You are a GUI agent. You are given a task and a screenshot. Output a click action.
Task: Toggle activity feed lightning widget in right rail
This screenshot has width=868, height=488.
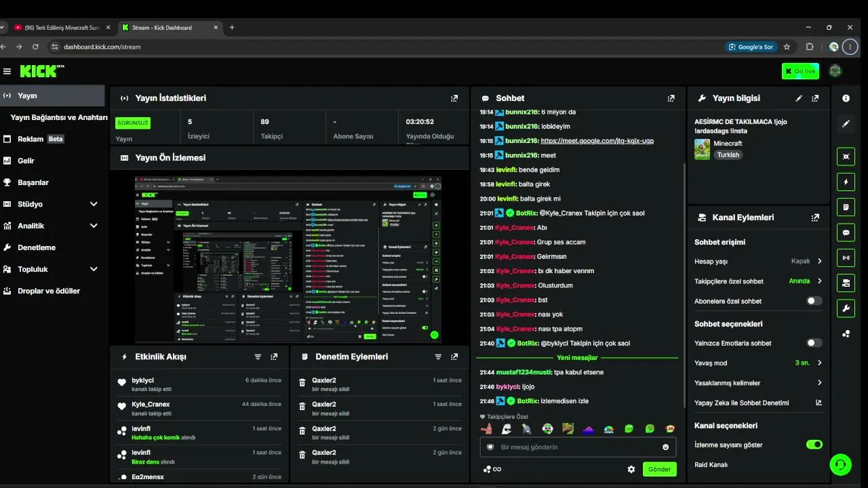coord(846,182)
